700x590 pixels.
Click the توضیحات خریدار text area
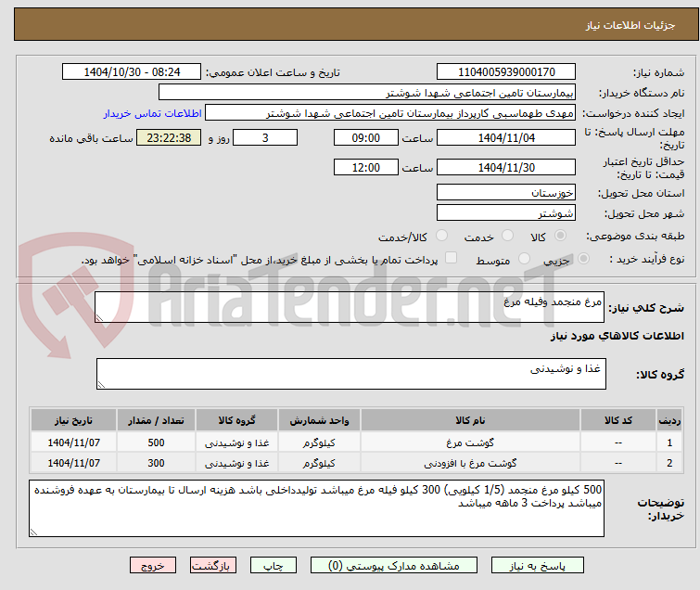pyautogui.click(x=316, y=508)
